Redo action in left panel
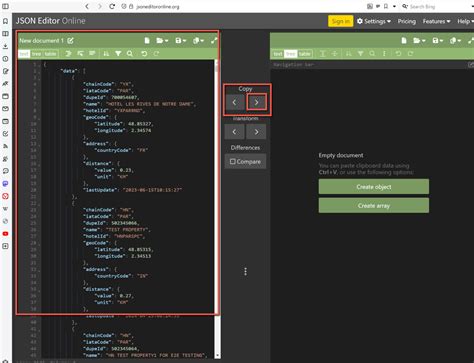The width and height of the screenshot is (474, 363). click(156, 54)
